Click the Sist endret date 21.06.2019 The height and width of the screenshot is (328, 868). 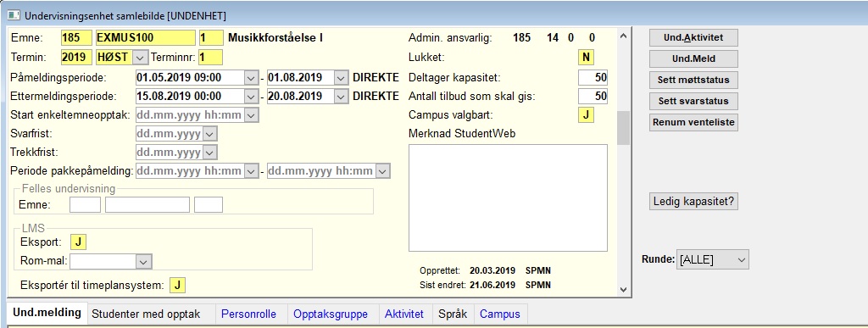tap(492, 285)
